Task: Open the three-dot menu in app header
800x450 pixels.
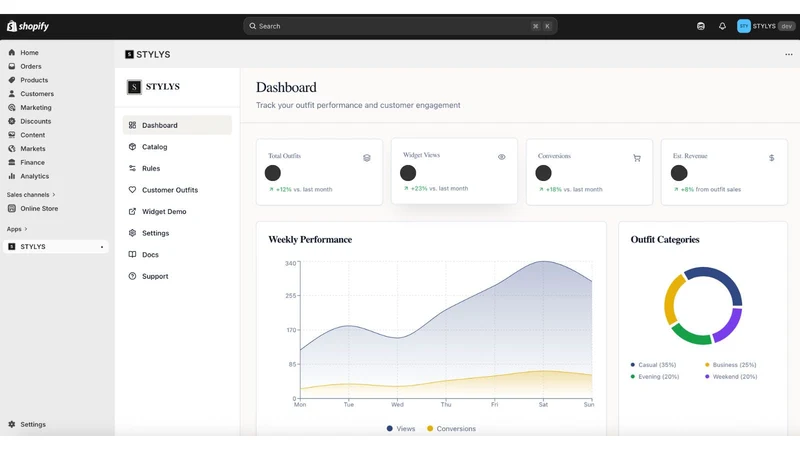Action: (789, 54)
